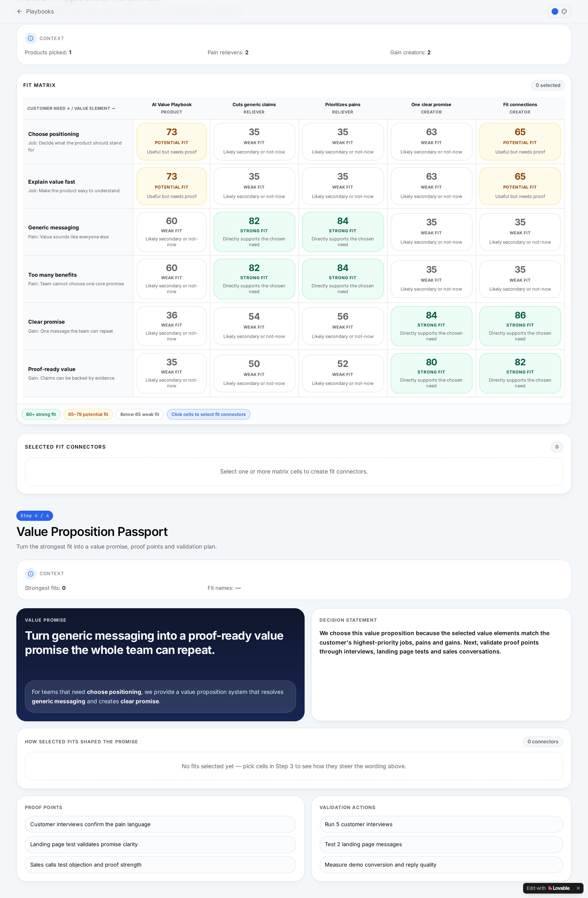588x898 pixels.
Task: Click the '0 selected' badge in Fit Matrix
Action: 548,85
